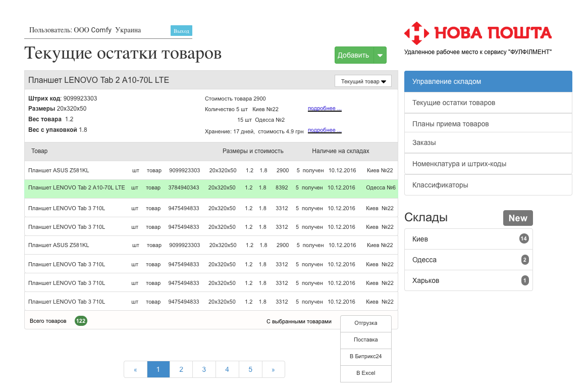
Task: Open Текущие остатки товаров in sidebar
Action: tap(488, 103)
